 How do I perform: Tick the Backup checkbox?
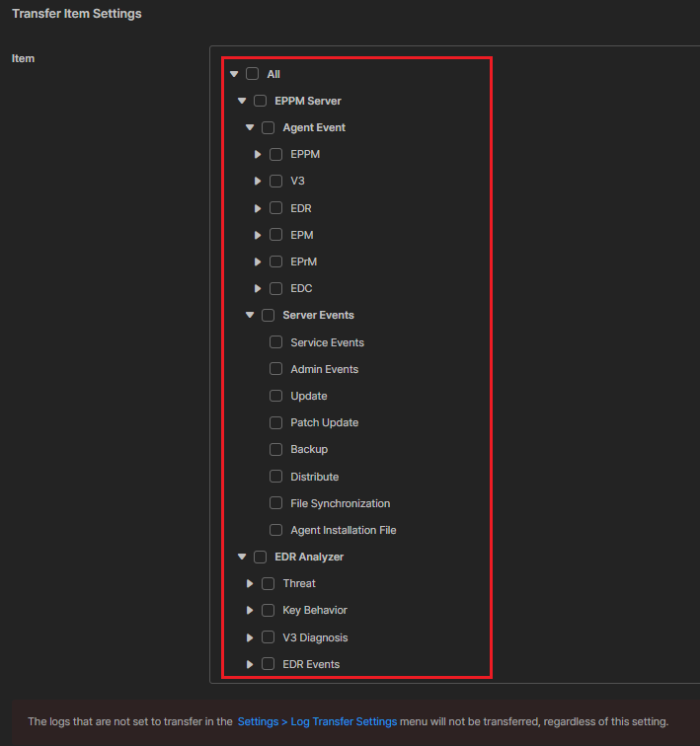[x=276, y=449]
